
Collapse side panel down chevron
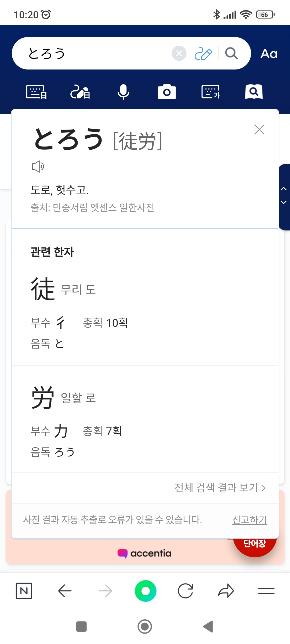[x=284, y=202]
